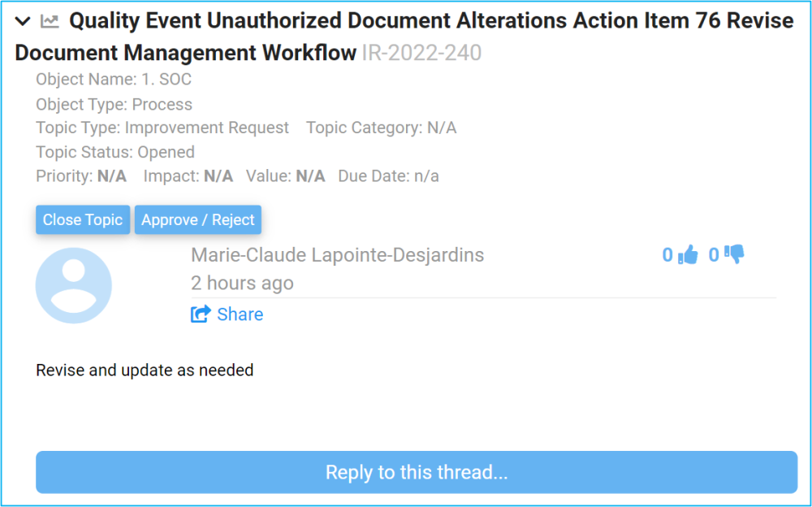This screenshot has height=507, width=812.
Task: Click the 'Topic Status: Opened' field
Action: [115, 152]
